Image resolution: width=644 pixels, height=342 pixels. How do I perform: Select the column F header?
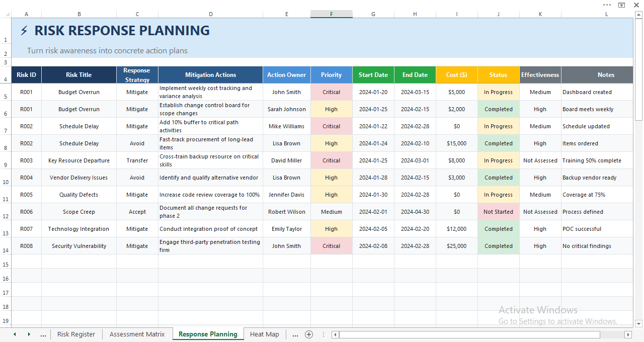(331, 14)
